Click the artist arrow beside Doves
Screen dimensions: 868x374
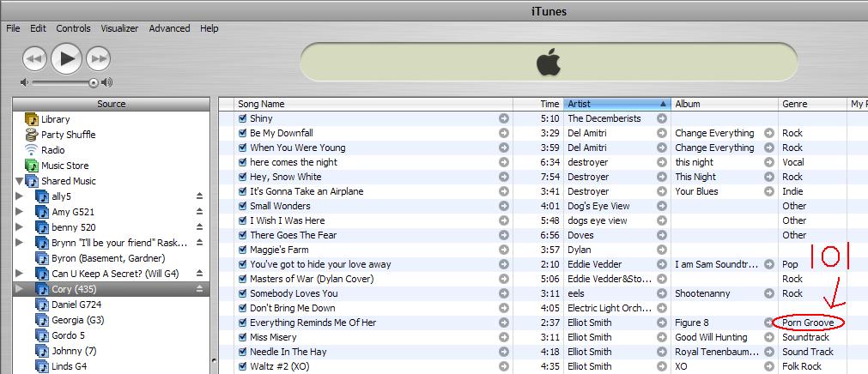click(x=662, y=235)
